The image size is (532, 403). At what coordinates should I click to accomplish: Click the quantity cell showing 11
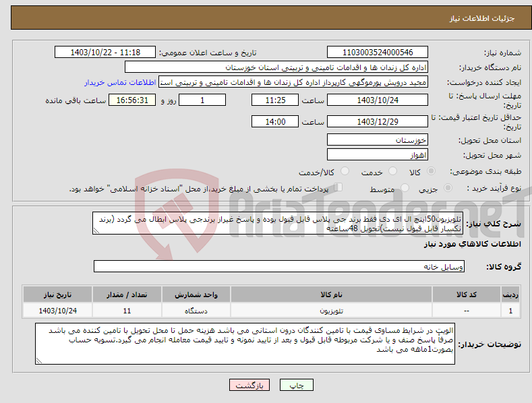[127, 311]
